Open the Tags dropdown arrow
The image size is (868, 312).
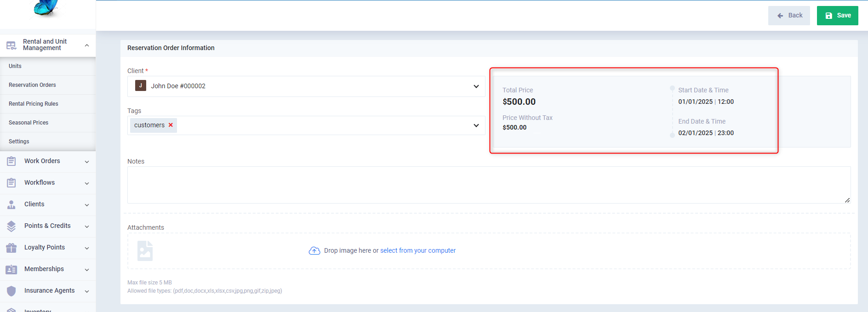pos(476,125)
